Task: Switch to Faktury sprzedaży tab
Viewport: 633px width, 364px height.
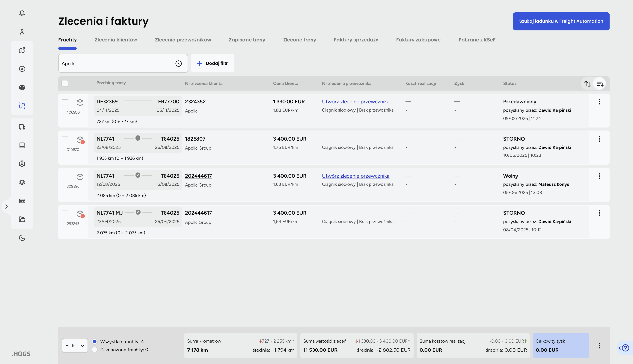Action: tap(356, 40)
